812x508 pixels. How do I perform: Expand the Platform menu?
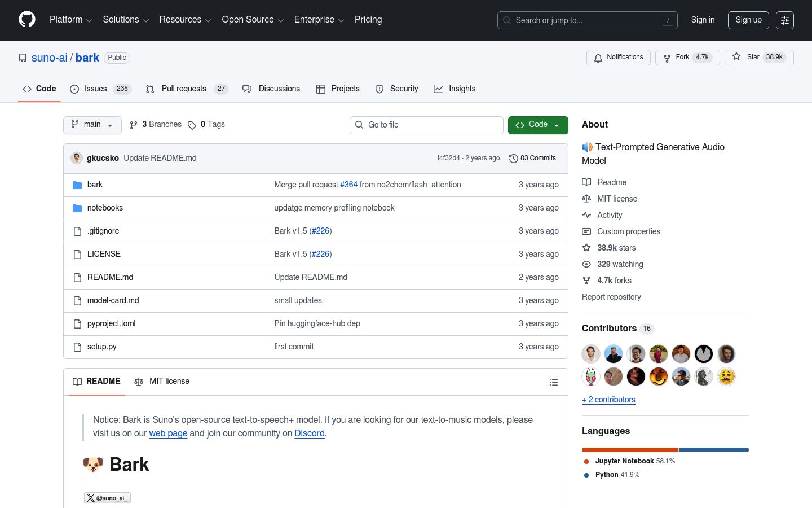click(x=70, y=20)
